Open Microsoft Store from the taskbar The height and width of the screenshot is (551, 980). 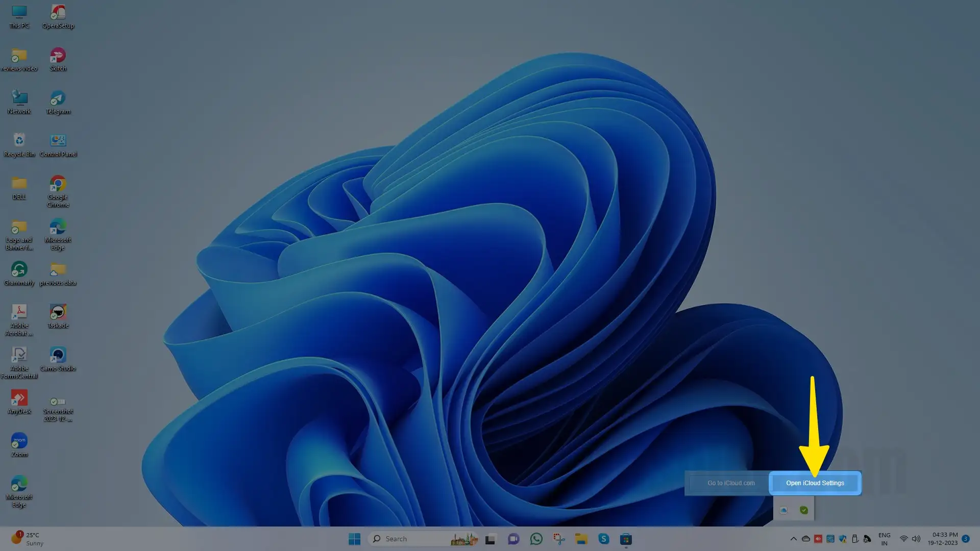[626, 539]
